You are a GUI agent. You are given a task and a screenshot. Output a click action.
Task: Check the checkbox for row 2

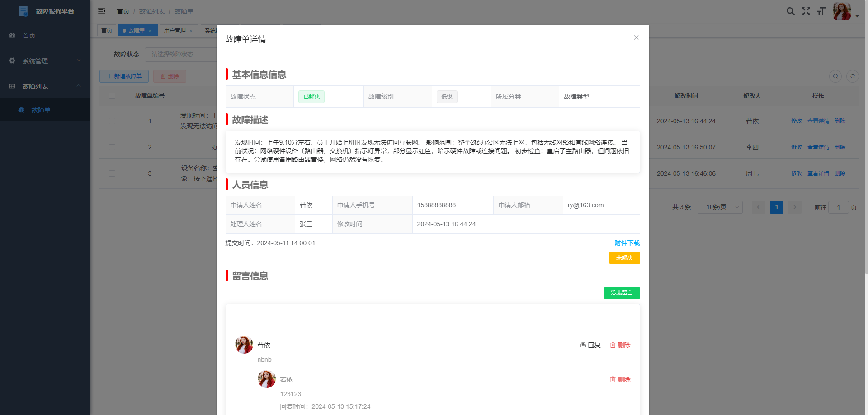(x=112, y=147)
